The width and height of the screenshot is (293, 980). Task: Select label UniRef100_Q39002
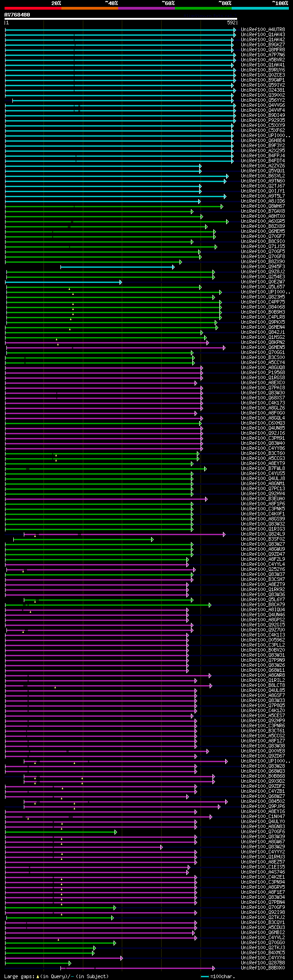[x=263, y=95]
